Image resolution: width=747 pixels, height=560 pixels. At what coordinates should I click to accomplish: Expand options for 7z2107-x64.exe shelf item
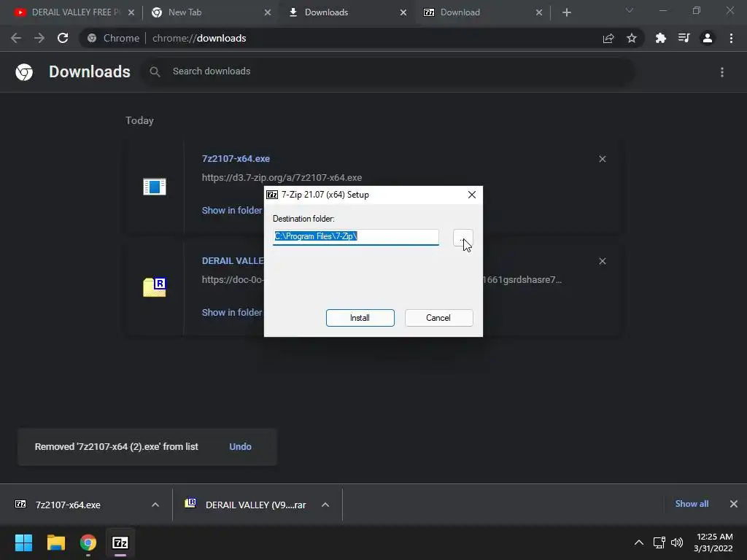pyautogui.click(x=155, y=505)
